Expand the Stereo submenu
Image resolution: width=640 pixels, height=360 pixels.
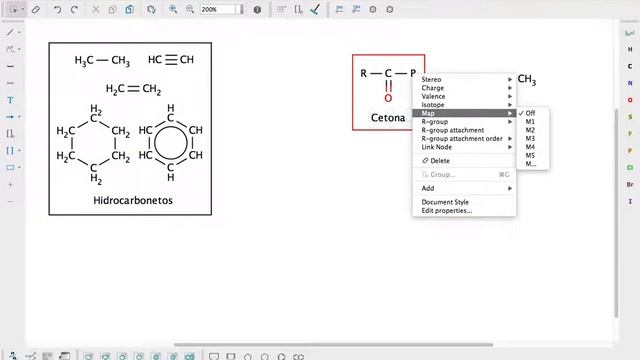coord(464,79)
